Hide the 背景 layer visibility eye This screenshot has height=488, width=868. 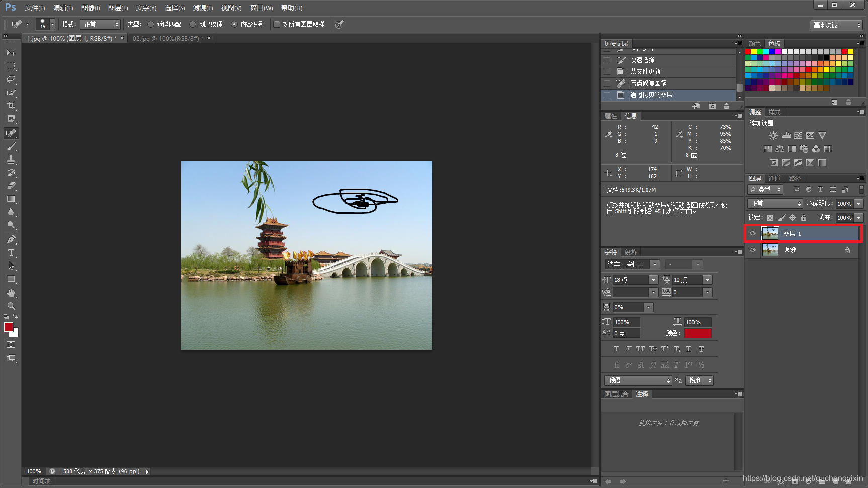(x=753, y=250)
